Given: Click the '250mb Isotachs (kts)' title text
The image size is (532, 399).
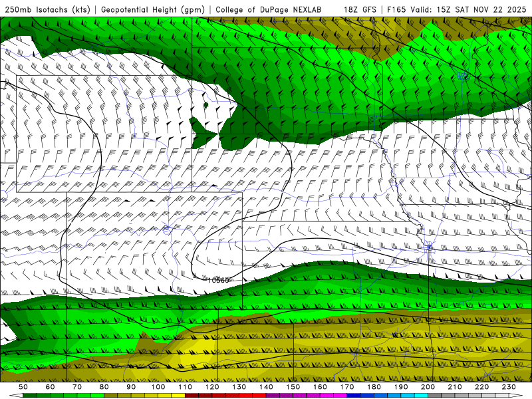Looking at the screenshot, I should pyautogui.click(x=47, y=9).
